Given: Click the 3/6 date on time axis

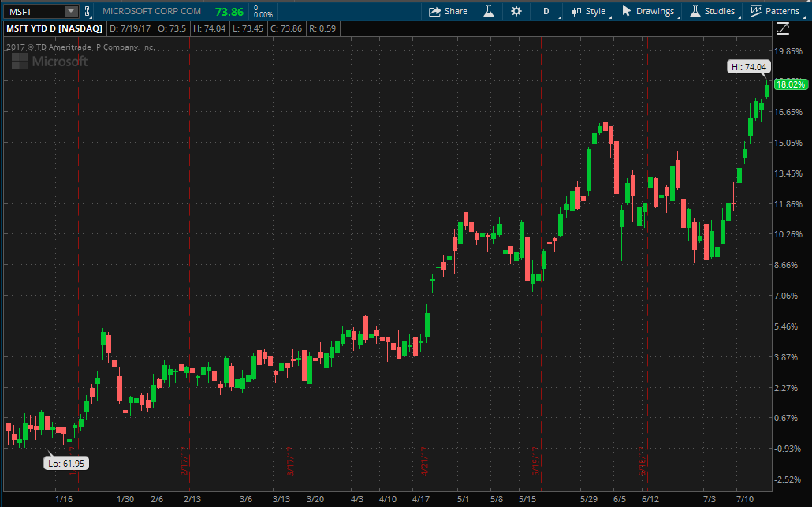Looking at the screenshot, I should [x=246, y=499].
